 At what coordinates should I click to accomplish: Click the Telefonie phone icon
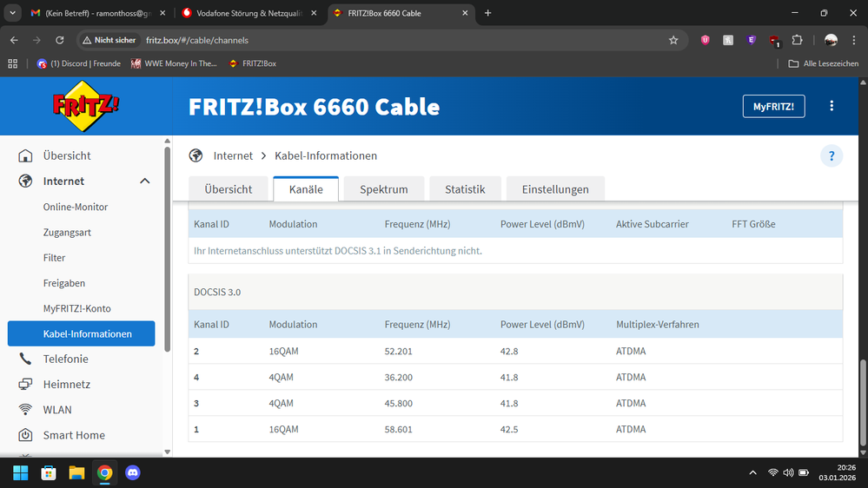[25, 359]
